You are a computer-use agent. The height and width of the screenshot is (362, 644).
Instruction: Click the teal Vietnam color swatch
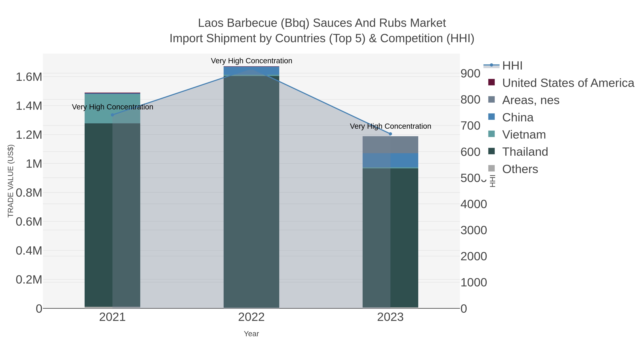click(492, 134)
